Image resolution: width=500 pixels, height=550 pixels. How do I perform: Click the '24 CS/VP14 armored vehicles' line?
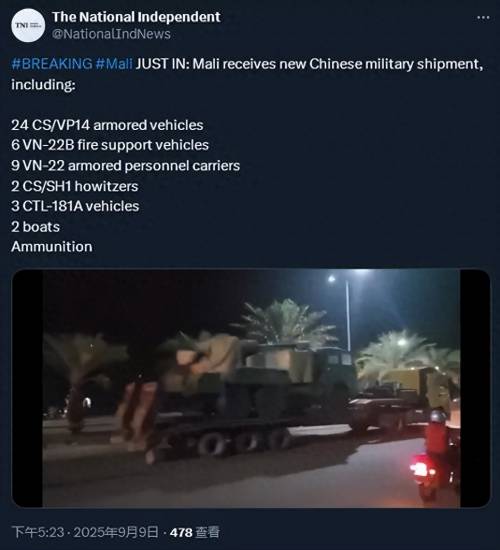click(107, 125)
